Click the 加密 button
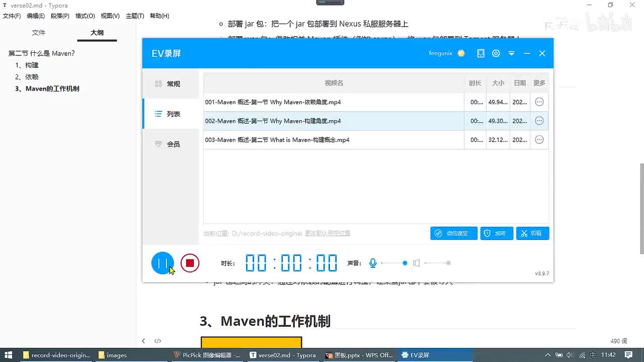Viewport: 644px width, 362px height. point(497,233)
